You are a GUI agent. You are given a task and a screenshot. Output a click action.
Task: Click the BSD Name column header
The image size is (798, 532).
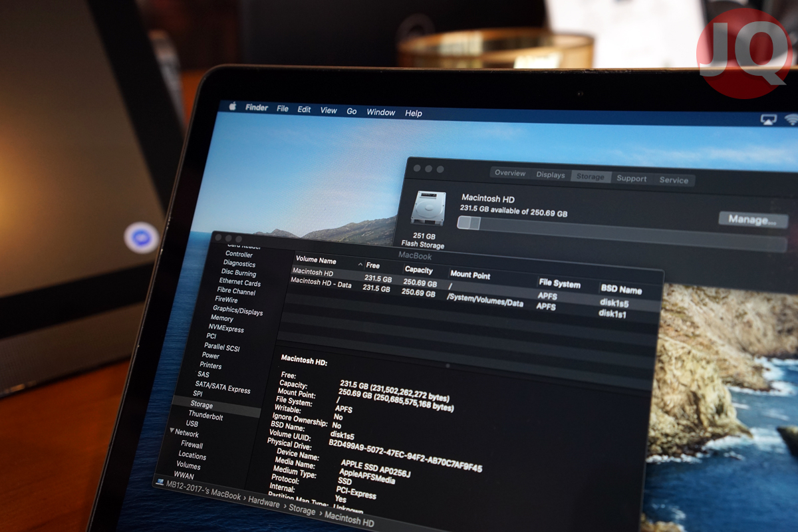[x=621, y=289]
